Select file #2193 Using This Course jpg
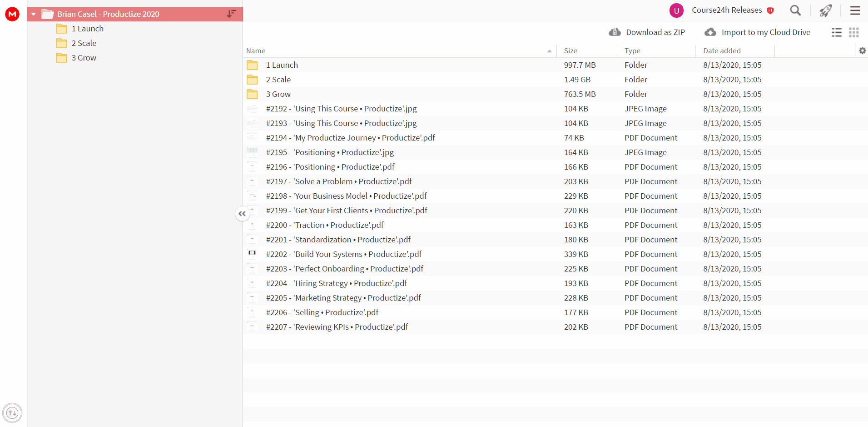868x427 pixels. click(x=342, y=123)
